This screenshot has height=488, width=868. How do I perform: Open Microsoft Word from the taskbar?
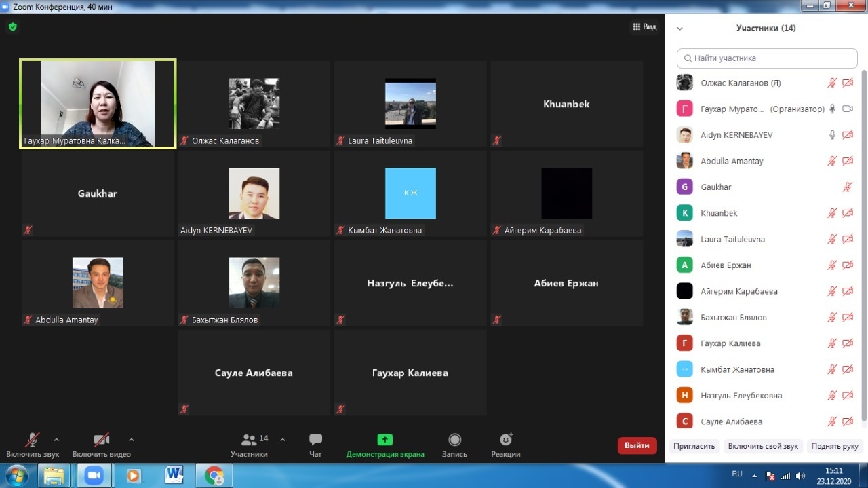click(x=174, y=475)
